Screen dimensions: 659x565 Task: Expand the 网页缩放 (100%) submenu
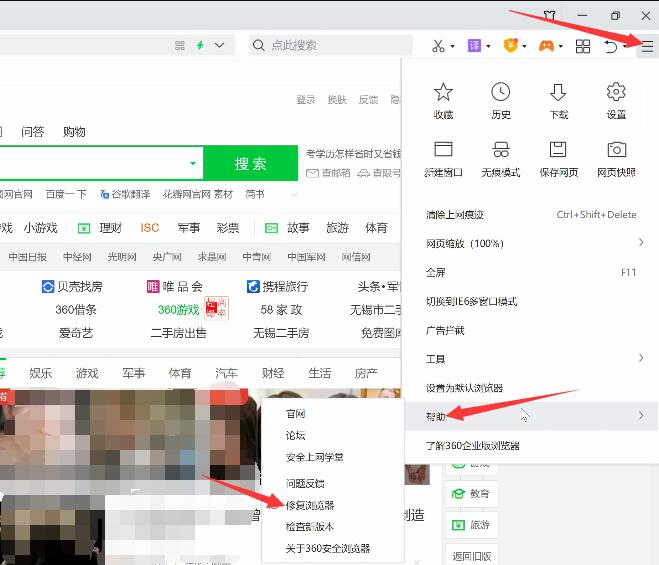click(x=641, y=243)
